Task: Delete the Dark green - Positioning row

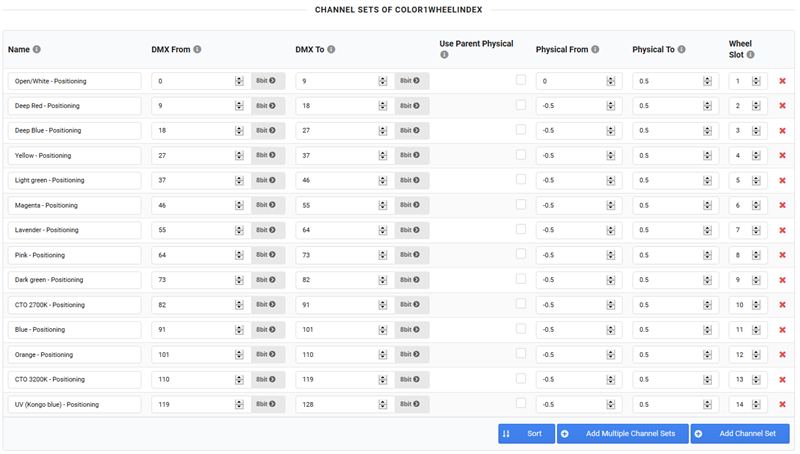Action: [782, 280]
